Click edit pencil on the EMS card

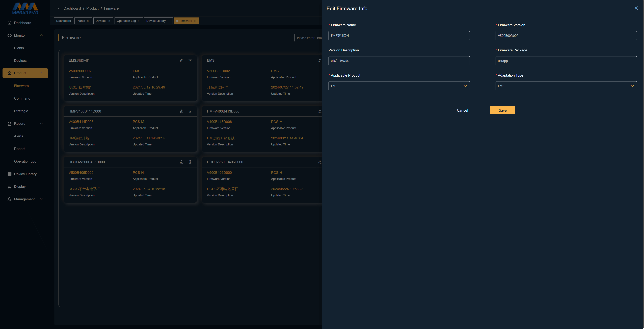click(x=320, y=60)
